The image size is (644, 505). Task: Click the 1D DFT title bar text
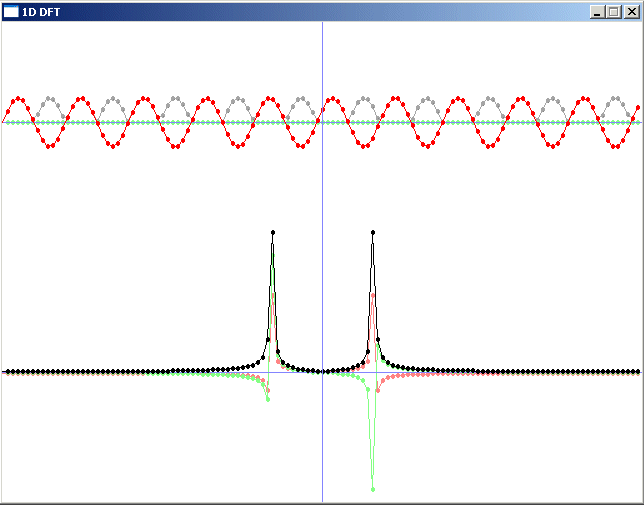coord(39,11)
